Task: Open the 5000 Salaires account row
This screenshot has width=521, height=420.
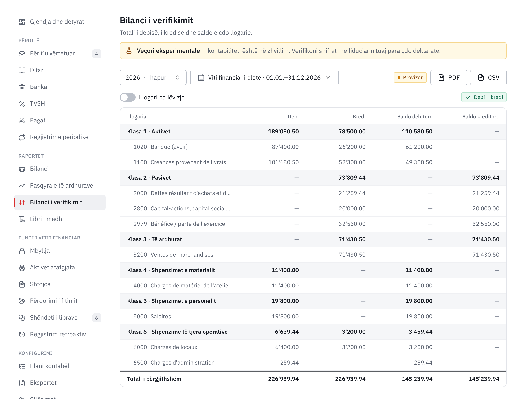Action: [x=313, y=317]
